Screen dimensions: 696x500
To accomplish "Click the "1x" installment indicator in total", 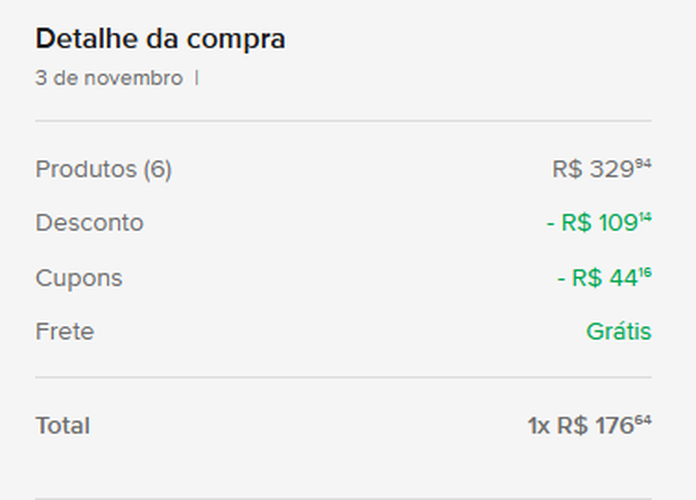I will (x=538, y=426).
